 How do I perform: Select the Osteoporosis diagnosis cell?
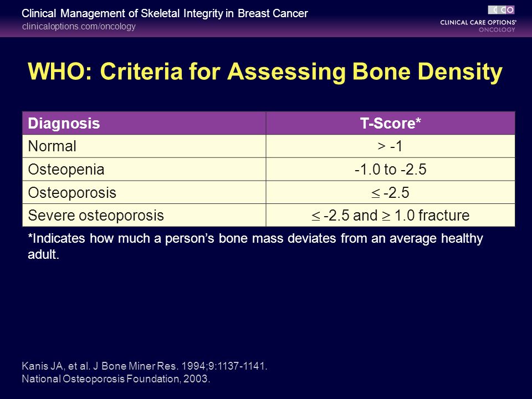pos(144,192)
